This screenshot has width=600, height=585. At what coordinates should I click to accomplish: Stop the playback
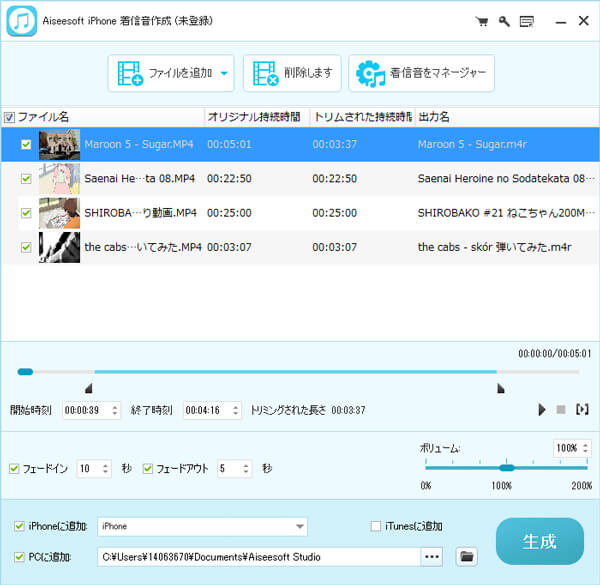pos(561,410)
